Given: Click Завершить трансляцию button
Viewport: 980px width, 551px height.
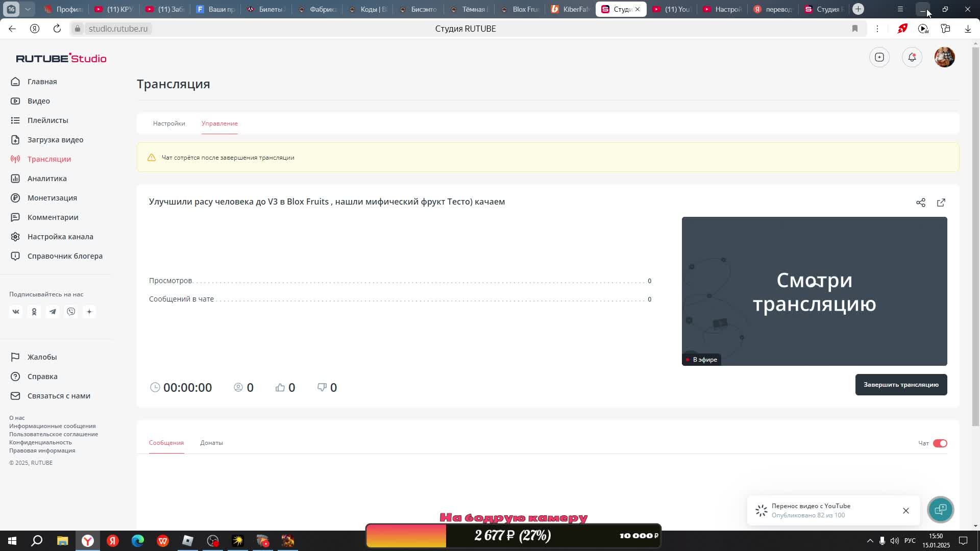Looking at the screenshot, I should pos(901,385).
